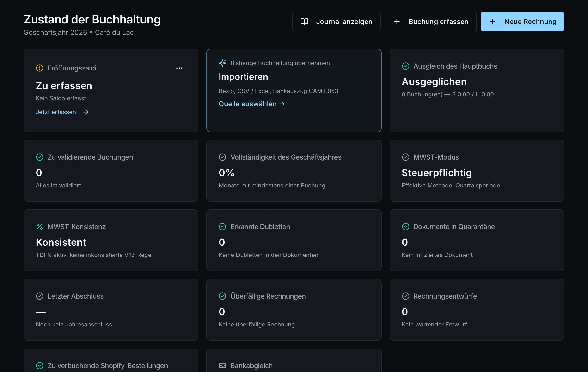This screenshot has width=588, height=372.
Task: Click the check icon beside Zu validierende Buchungen
Action: pos(40,157)
